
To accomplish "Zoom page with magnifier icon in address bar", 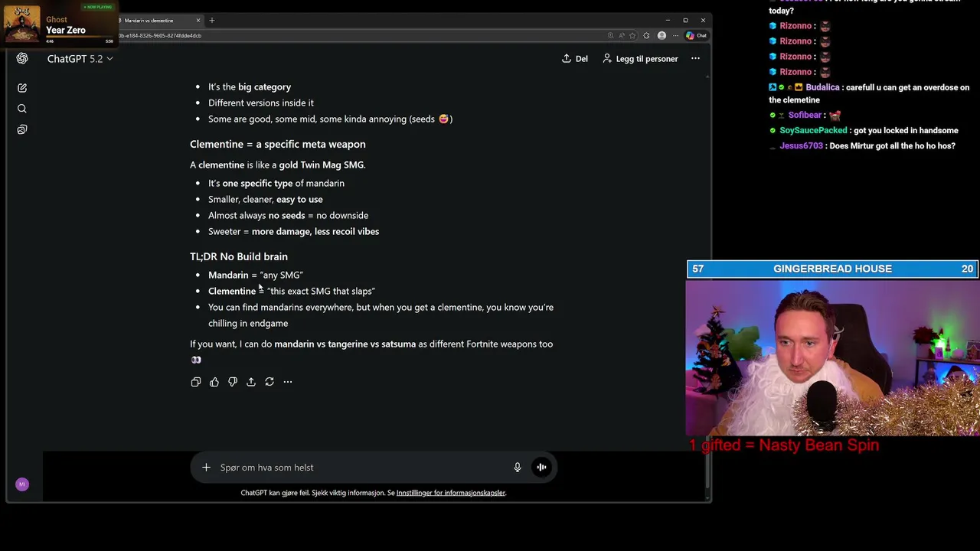I will [x=610, y=35].
